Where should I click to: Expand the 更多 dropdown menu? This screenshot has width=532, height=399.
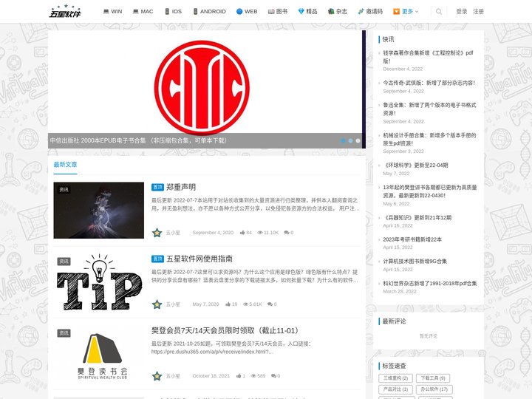pos(406,12)
